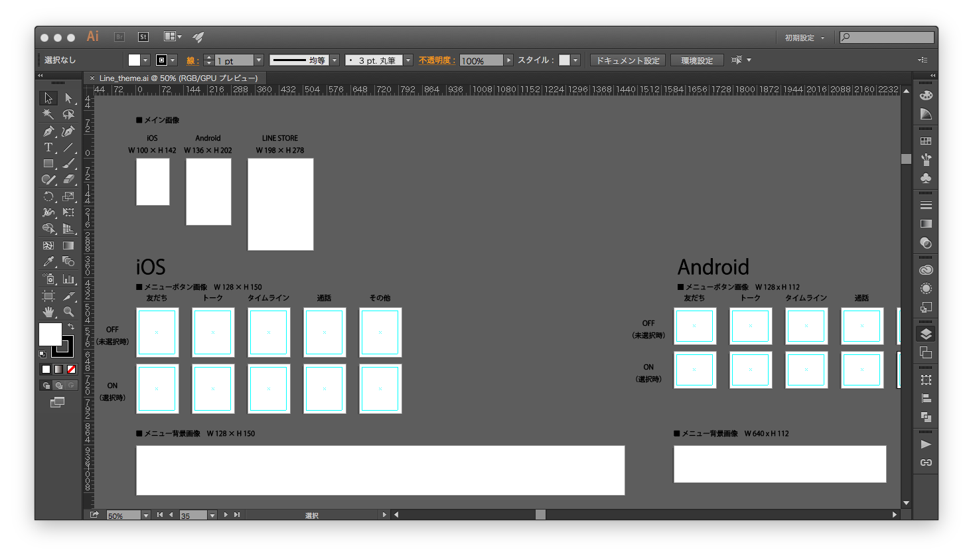This screenshot has width=973, height=560.
Task: Choose the Symbol Sprayer tool
Action: point(48,279)
